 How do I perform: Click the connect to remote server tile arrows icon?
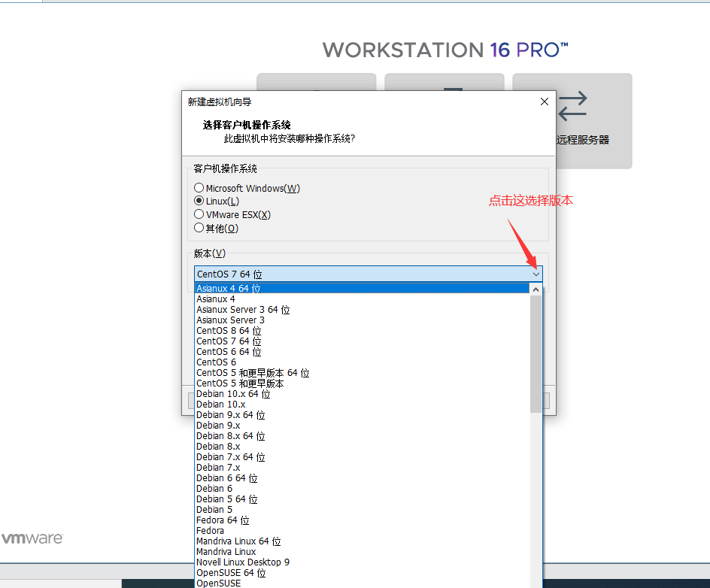[573, 106]
